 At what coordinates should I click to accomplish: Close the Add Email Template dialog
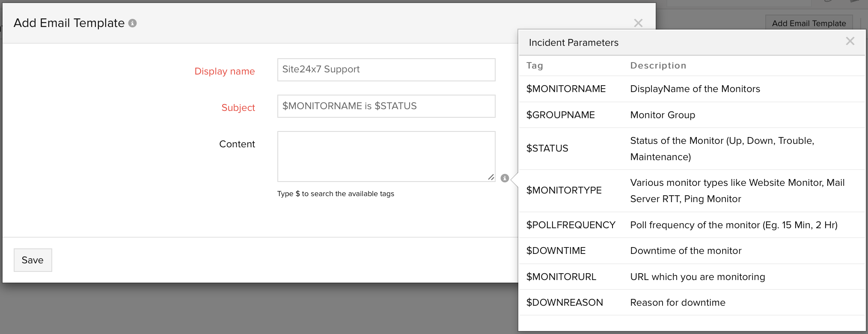pos(638,23)
